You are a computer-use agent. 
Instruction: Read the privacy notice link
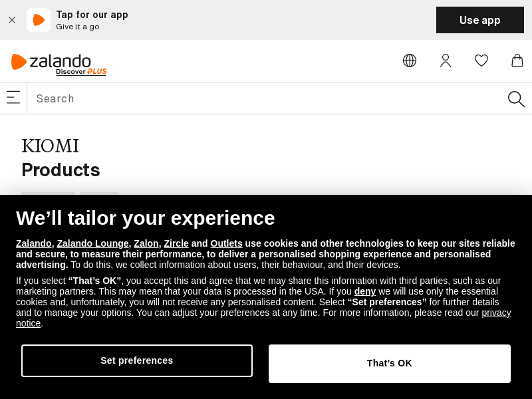pos(496,313)
